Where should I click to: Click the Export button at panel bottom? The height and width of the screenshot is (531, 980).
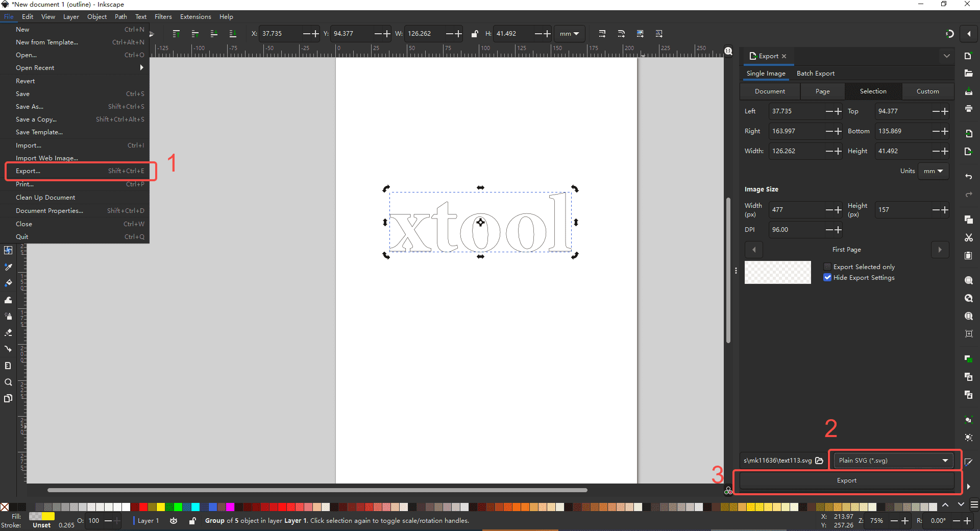point(846,480)
